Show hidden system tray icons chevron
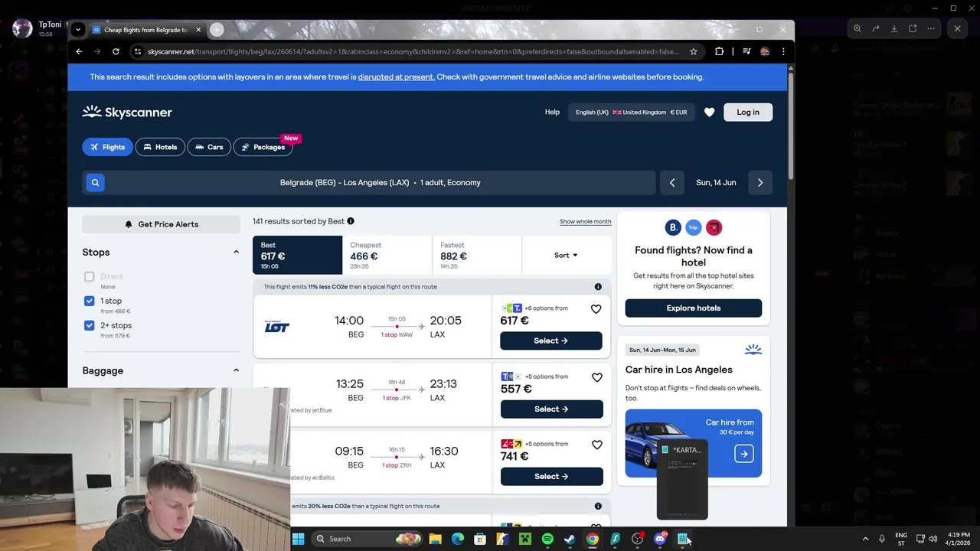The height and width of the screenshot is (551, 980). click(x=865, y=539)
